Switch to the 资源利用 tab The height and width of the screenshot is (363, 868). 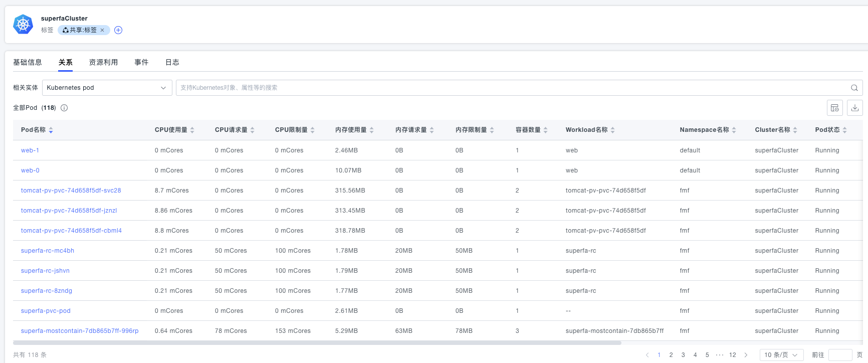103,62
